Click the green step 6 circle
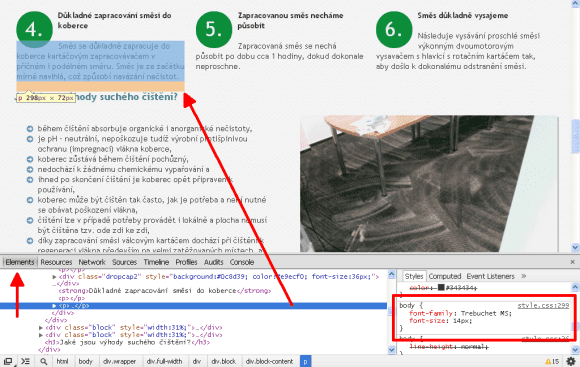This screenshot has width=580, height=367. (394, 29)
